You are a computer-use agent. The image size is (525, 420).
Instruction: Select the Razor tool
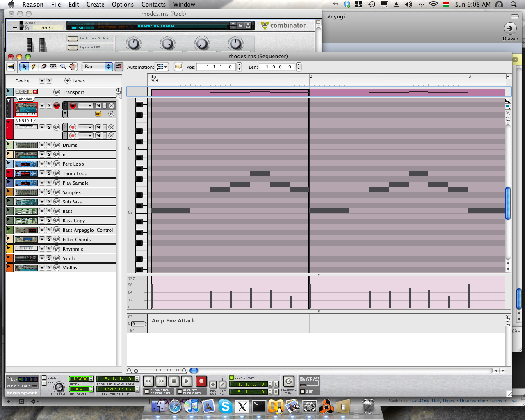click(x=53, y=66)
